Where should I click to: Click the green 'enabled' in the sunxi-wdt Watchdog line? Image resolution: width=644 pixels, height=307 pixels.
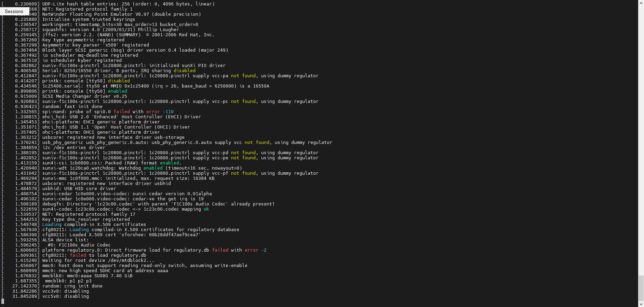click(x=153, y=168)
